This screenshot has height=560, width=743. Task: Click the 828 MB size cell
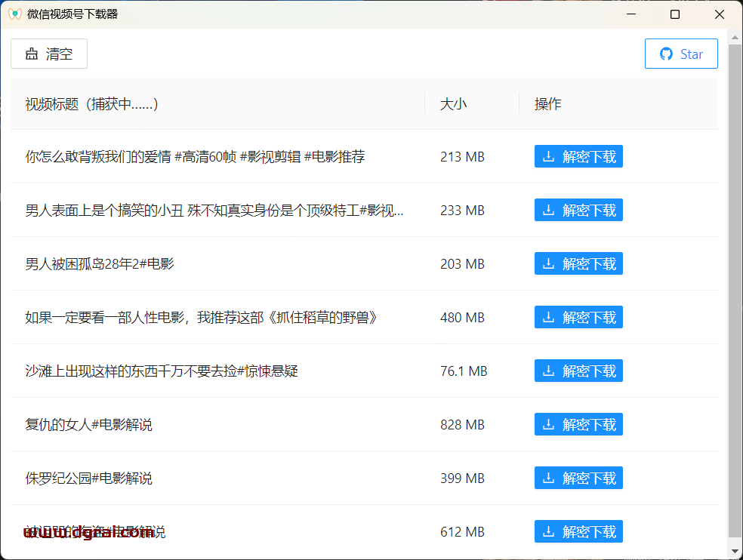[462, 424]
